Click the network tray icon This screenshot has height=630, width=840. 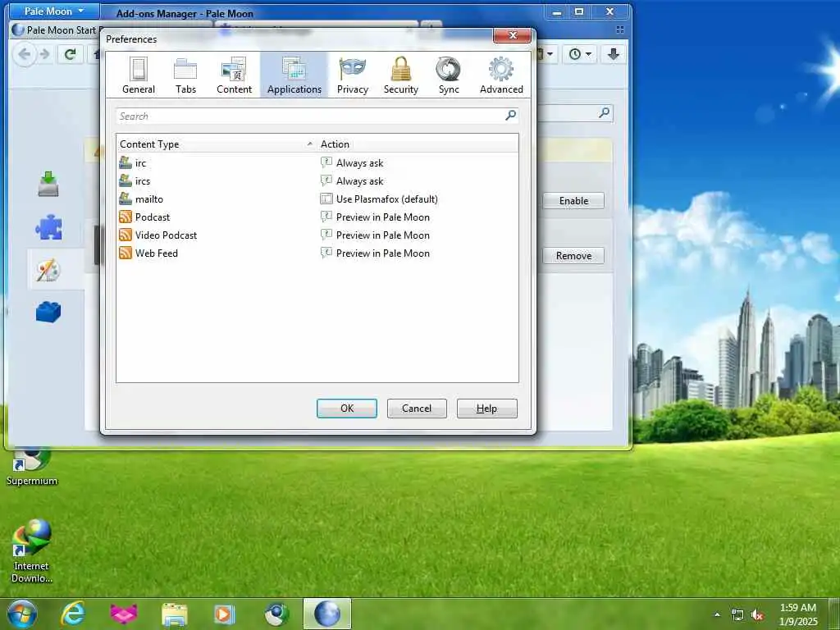(737, 615)
